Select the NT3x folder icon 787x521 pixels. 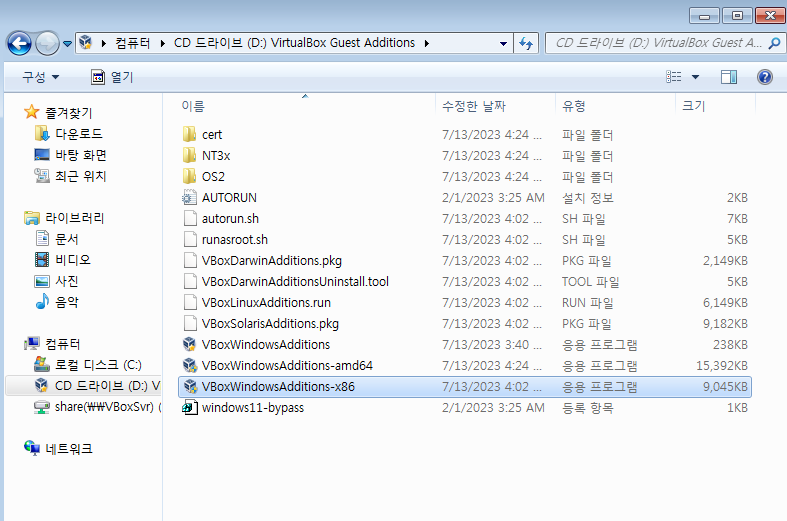[x=189, y=156]
